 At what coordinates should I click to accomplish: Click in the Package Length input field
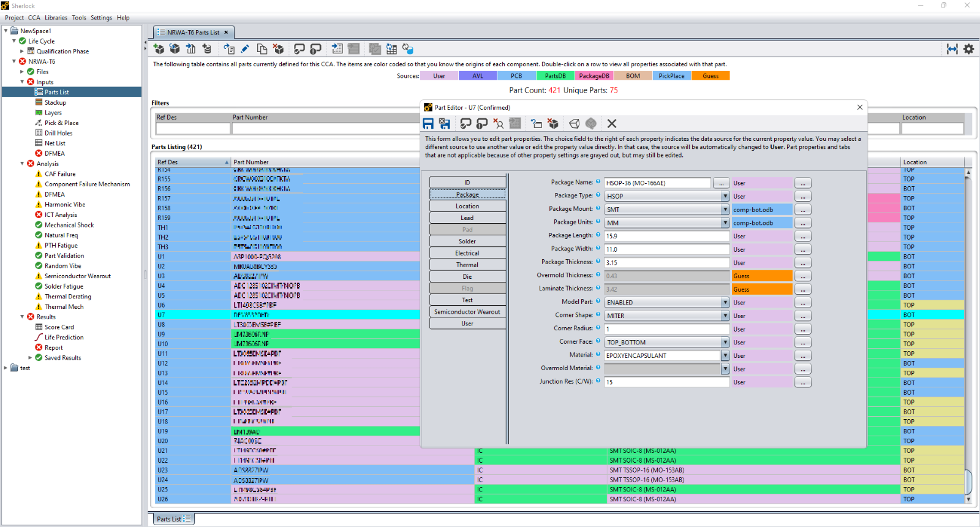[666, 237]
